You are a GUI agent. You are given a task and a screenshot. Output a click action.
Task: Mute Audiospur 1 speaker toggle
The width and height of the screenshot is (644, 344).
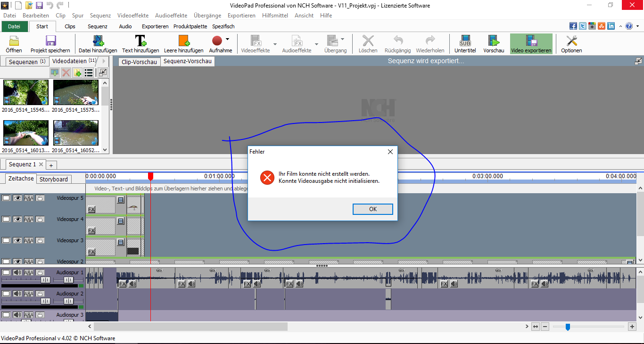click(x=17, y=272)
